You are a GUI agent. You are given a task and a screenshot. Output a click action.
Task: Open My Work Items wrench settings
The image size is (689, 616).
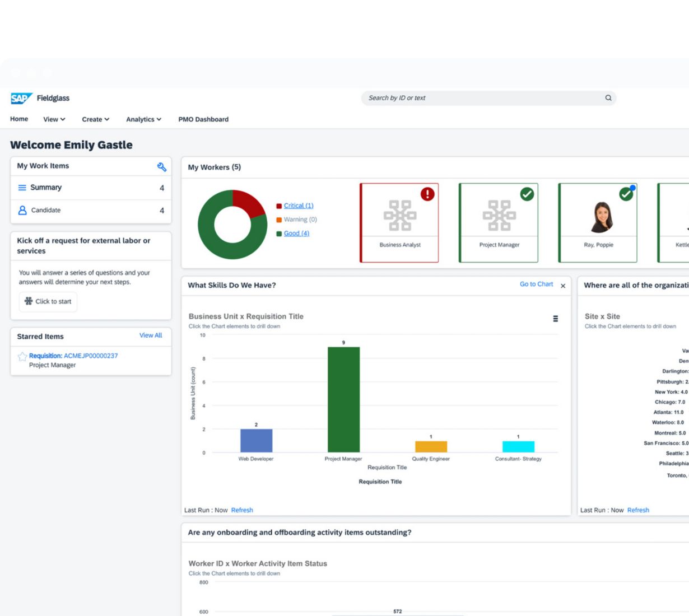pyautogui.click(x=161, y=167)
